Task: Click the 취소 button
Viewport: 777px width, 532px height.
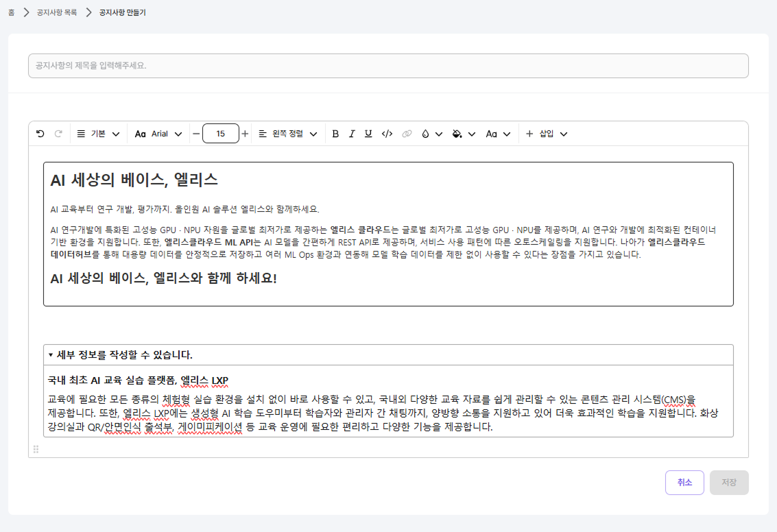Action: pyautogui.click(x=684, y=483)
